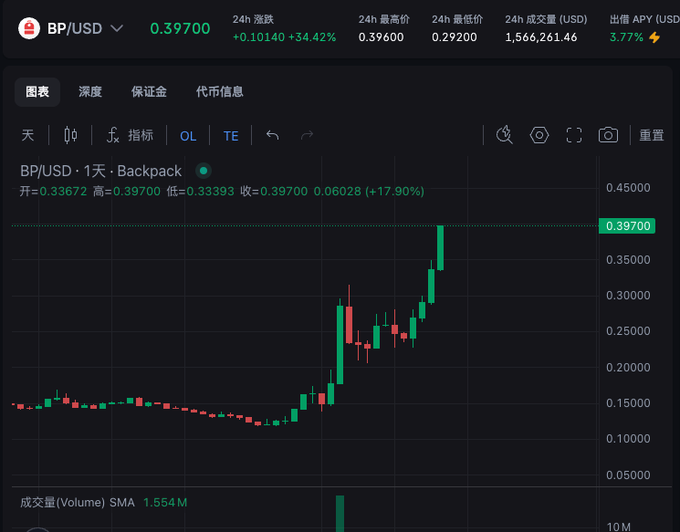Undo the last chart action
The height and width of the screenshot is (532, 680).
[272, 135]
